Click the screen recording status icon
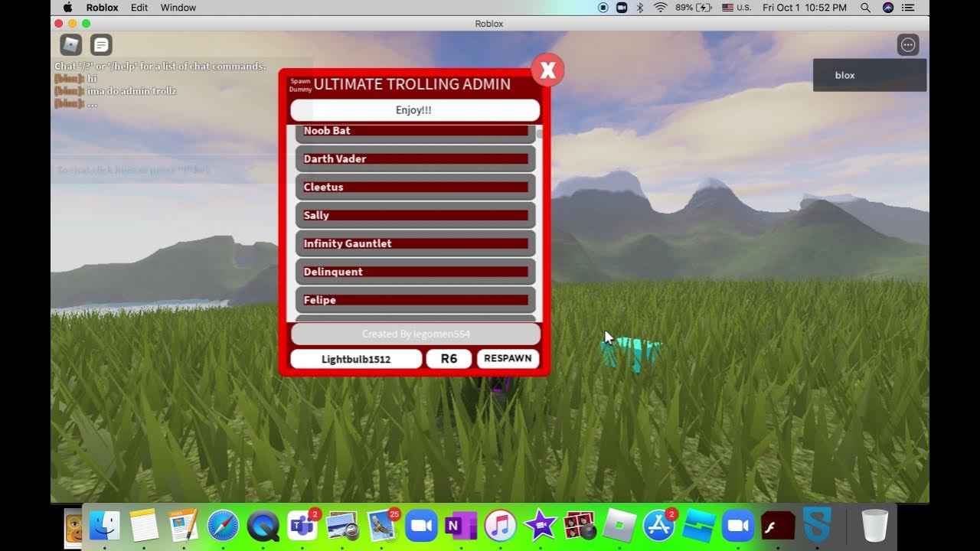This screenshot has height=551, width=980. (603, 8)
